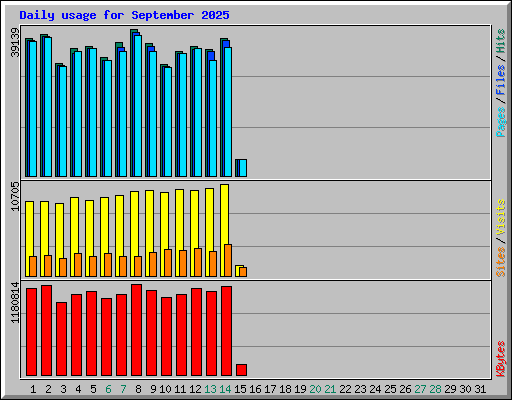Click the 1180814 KBytes axis value
512x400 pixels.
15,303
